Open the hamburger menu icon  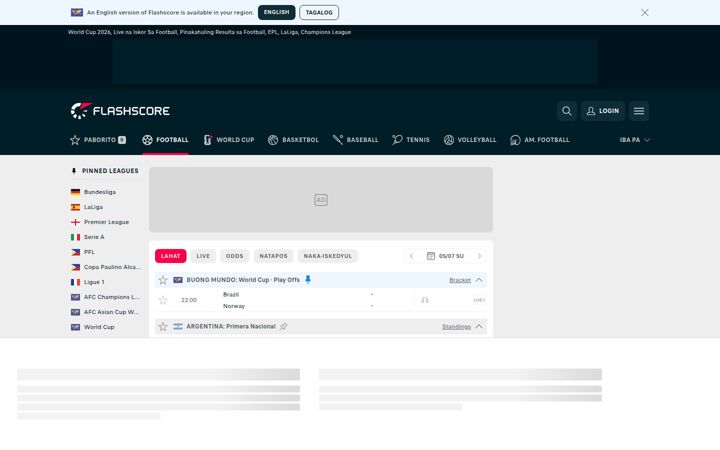639,111
